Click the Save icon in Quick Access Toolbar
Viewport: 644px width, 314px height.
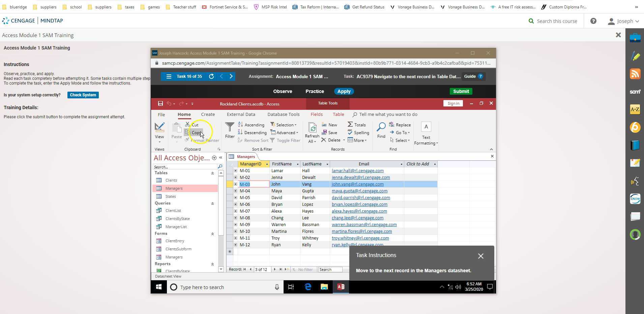click(x=160, y=104)
